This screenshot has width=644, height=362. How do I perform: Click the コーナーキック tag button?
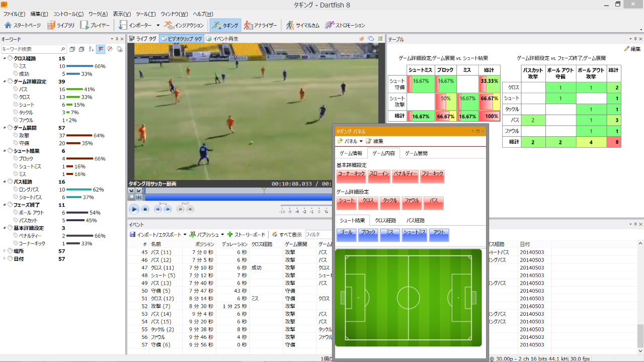point(351,176)
